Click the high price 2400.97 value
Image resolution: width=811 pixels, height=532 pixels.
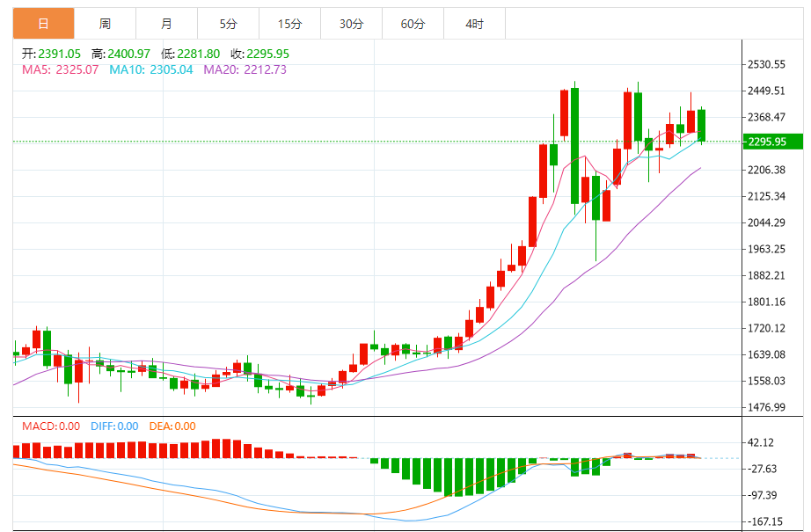[130, 54]
